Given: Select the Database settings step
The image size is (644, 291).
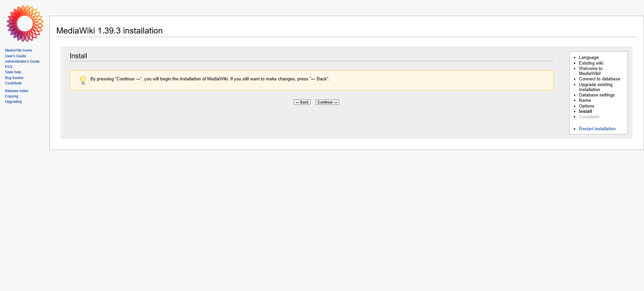Looking at the screenshot, I should coord(597,95).
